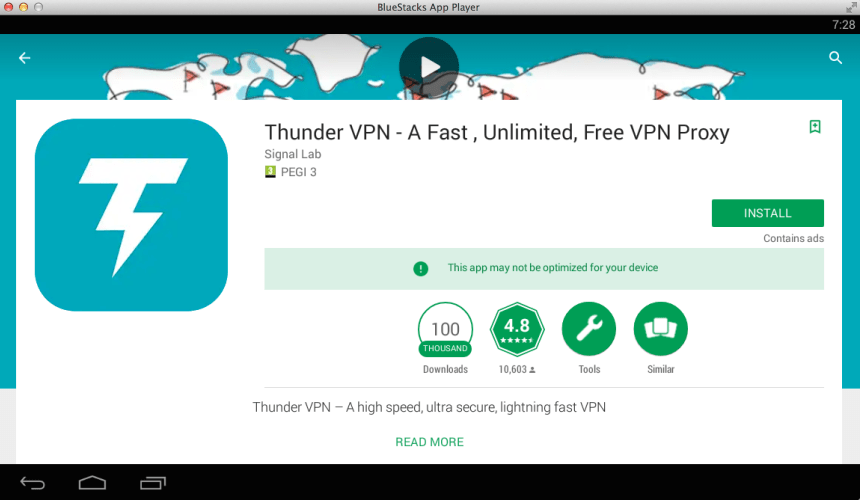This screenshot has width=860, height=500.
Task: Open reviews via the 4.8 rating badge
Action: click(x=517, y=329)
